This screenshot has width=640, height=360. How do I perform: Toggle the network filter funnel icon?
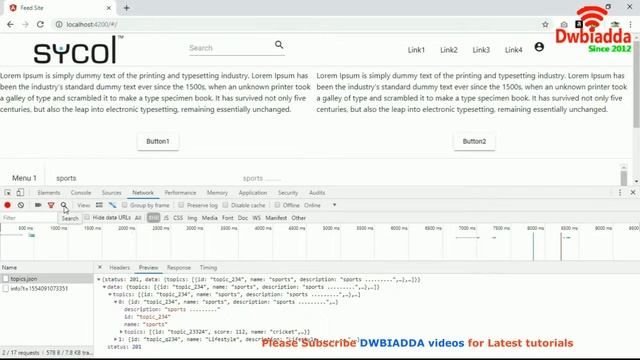[51, 205]
